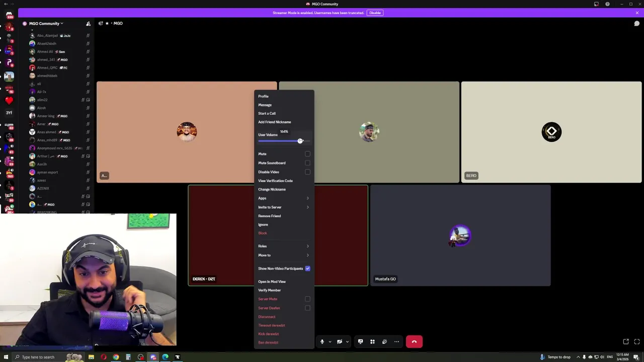Tick the Server Deafen checkbox
Image resolution: width=644 pixels, height=362 pixels.
tap(307, 308)
